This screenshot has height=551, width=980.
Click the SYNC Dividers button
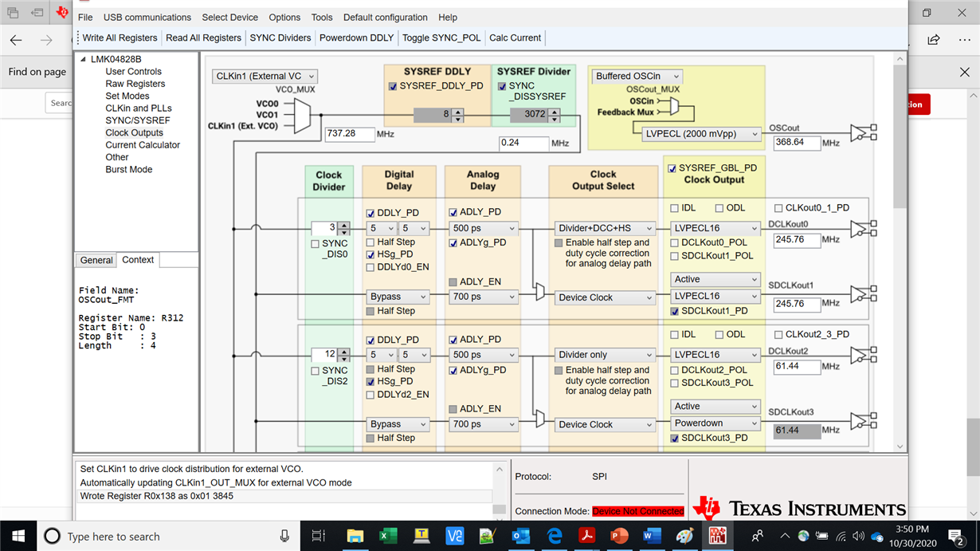(280, 37)
